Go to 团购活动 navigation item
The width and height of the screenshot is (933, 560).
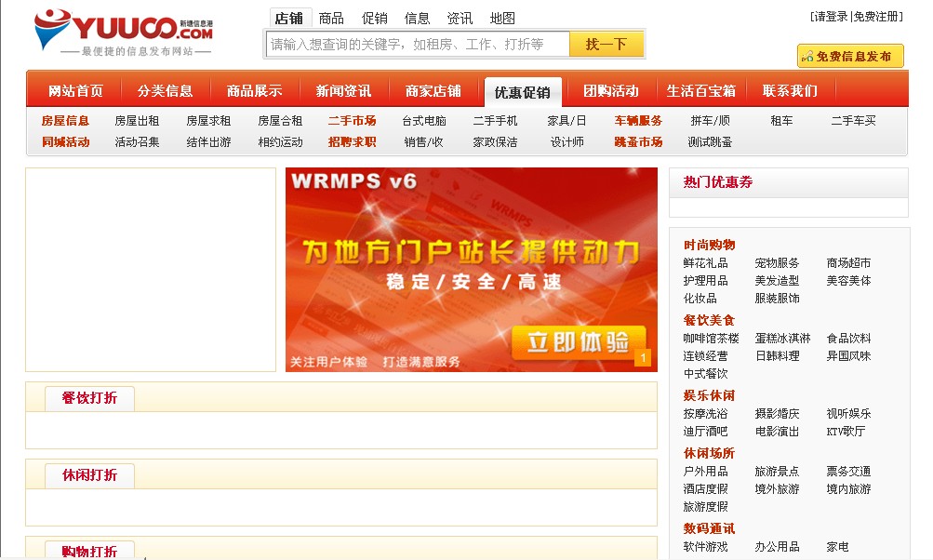pos(610,91)
